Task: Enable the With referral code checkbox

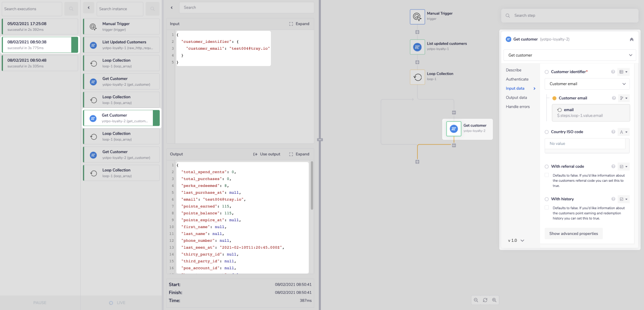Action: 546,175
